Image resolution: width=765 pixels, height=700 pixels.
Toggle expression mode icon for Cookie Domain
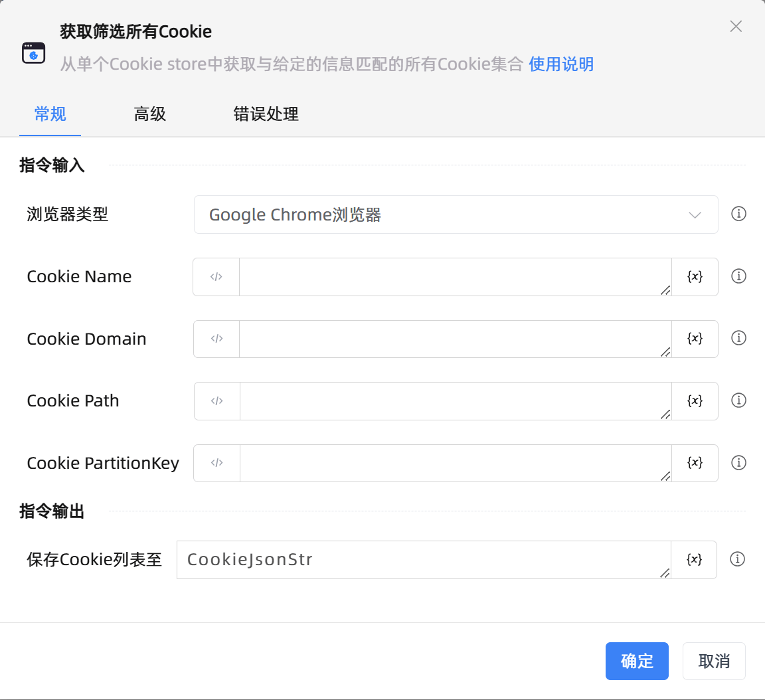pyautogui.click(x=216, y=339)
